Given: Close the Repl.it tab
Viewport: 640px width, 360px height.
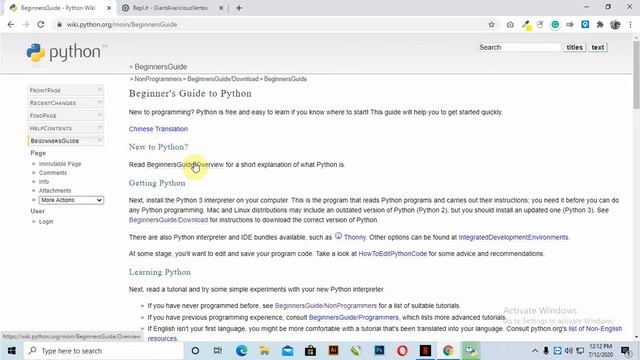Looking at the screenshot, I should (x=221, y=8).
